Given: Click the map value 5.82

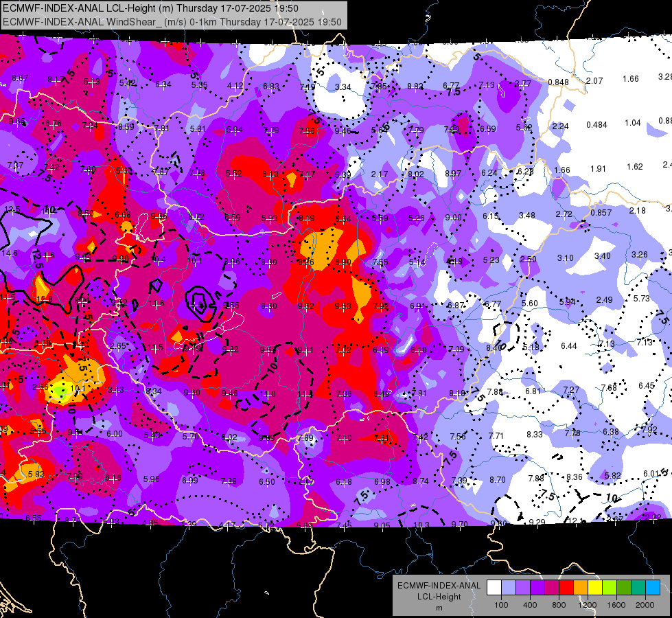Looking at the screenshot, I should click(613, 476).
